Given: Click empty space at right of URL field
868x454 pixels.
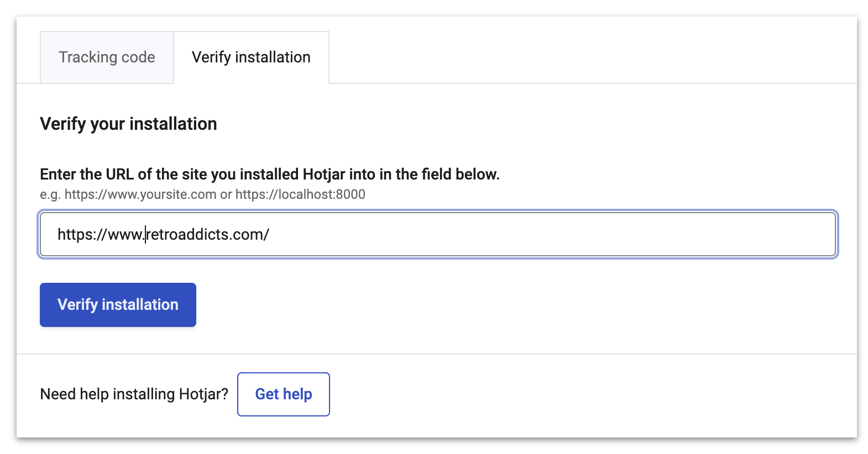Looking at the screenshot, I should [608, 235].
